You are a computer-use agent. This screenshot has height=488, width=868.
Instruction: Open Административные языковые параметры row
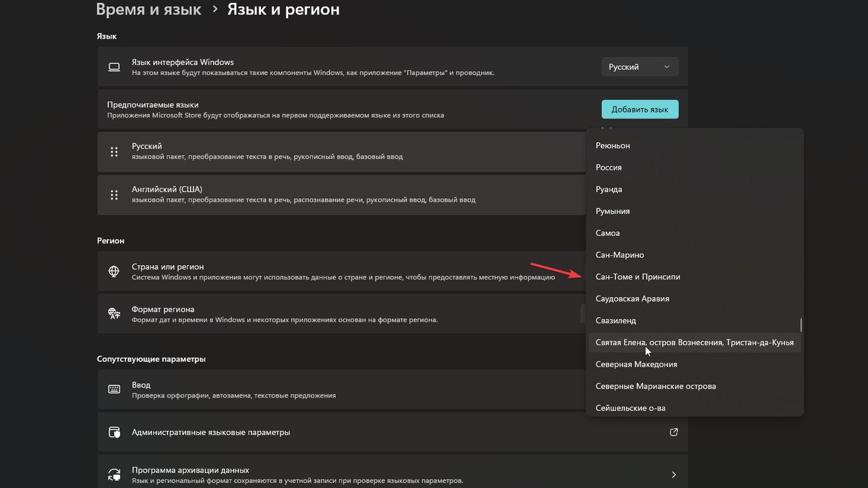point(392,432)
